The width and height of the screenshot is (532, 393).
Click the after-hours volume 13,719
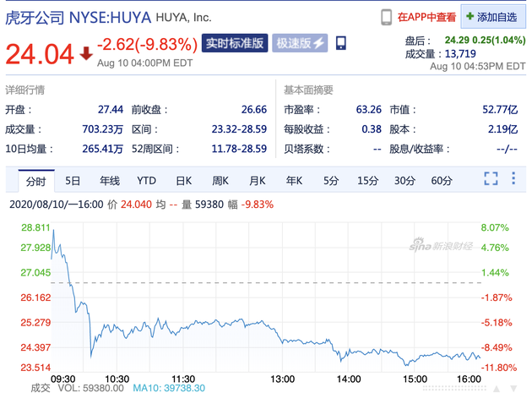click(460, 54)
